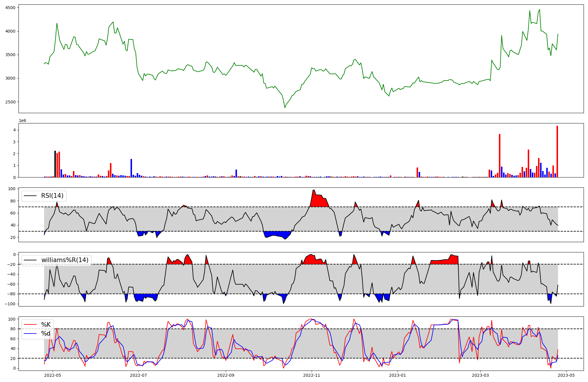Click the -100 Williams %R axis label
The height and width of the screenshot is (382, 588).
click(10, 304)
